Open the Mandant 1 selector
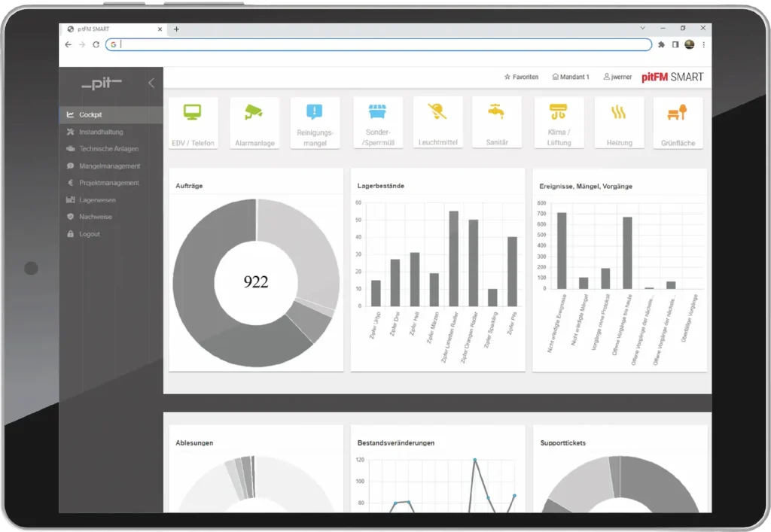771x532 pixels. click(x=571, y=77)
